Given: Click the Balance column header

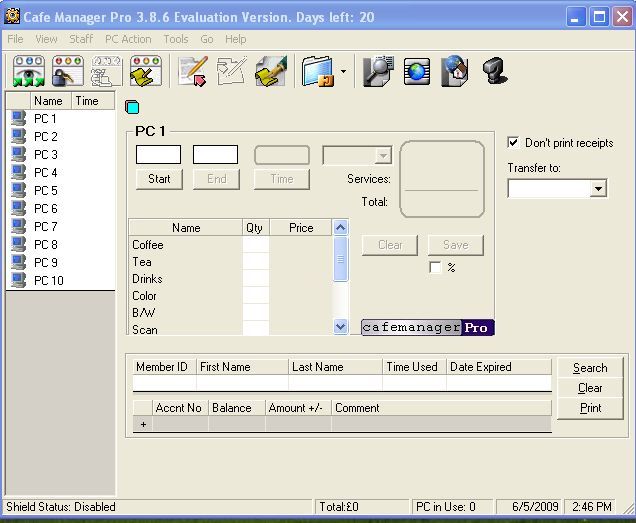Looking at the screenshot, I should [237, 408].
